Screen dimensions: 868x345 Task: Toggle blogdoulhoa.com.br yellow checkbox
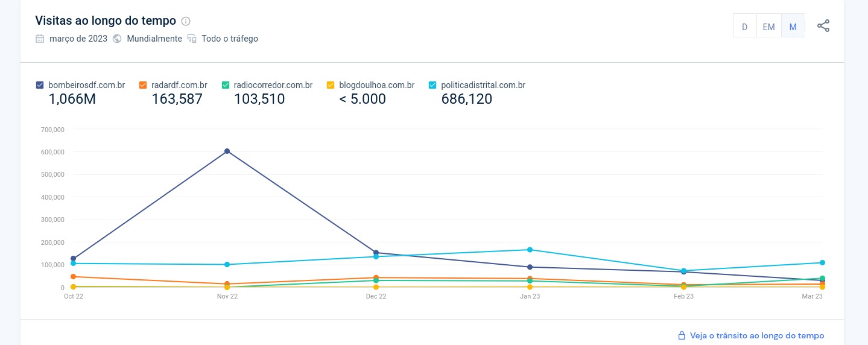[331, 85]
